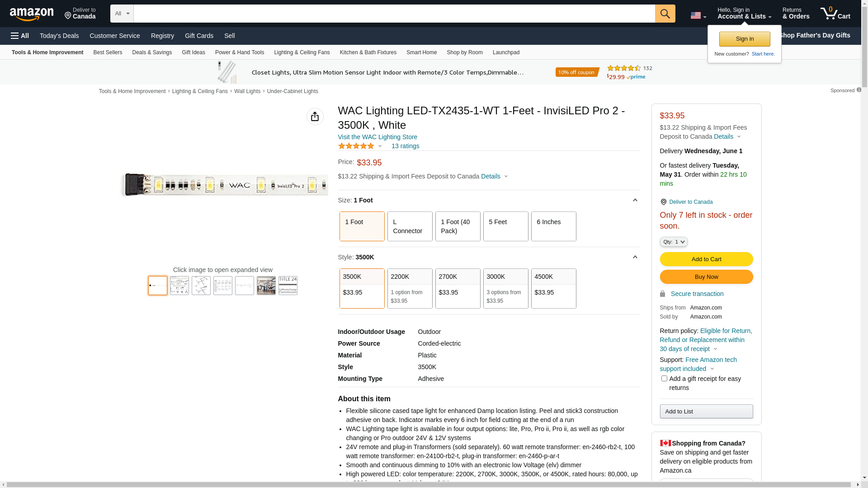Select the 5 Feet size option

pos(505,226)
